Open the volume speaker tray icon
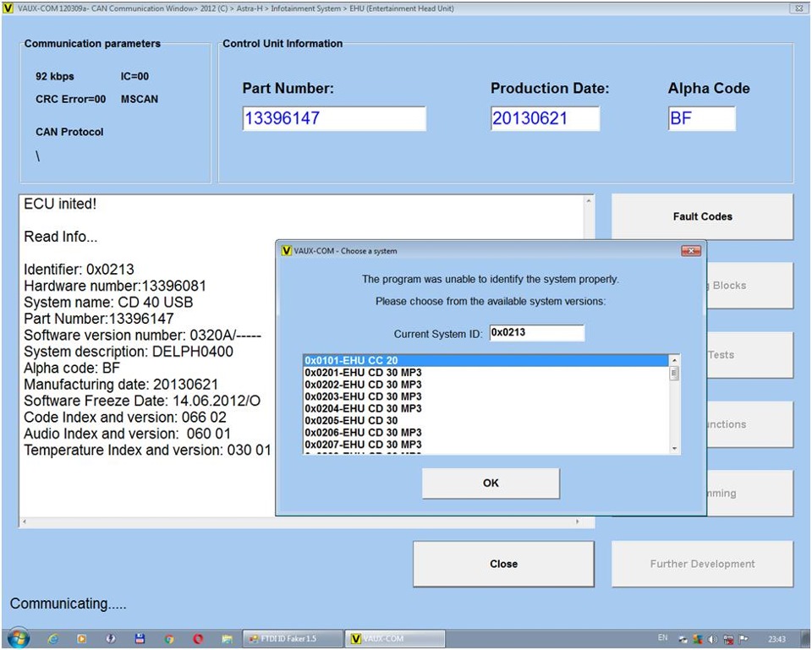The image size is (812, 650). point(712,639)
